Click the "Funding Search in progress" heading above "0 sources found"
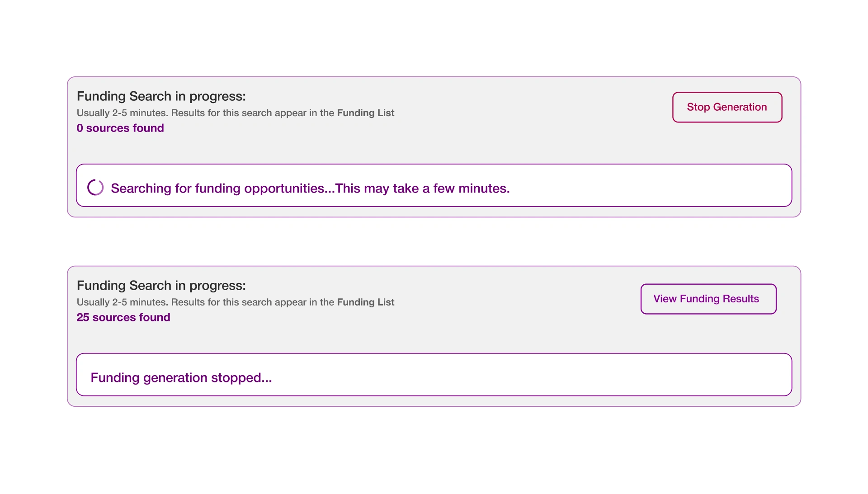Screen dimensions: 868x494 pos(161,96)
